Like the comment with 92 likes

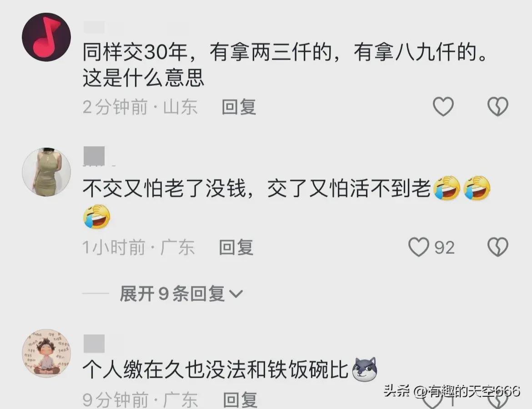click(419, 247)
